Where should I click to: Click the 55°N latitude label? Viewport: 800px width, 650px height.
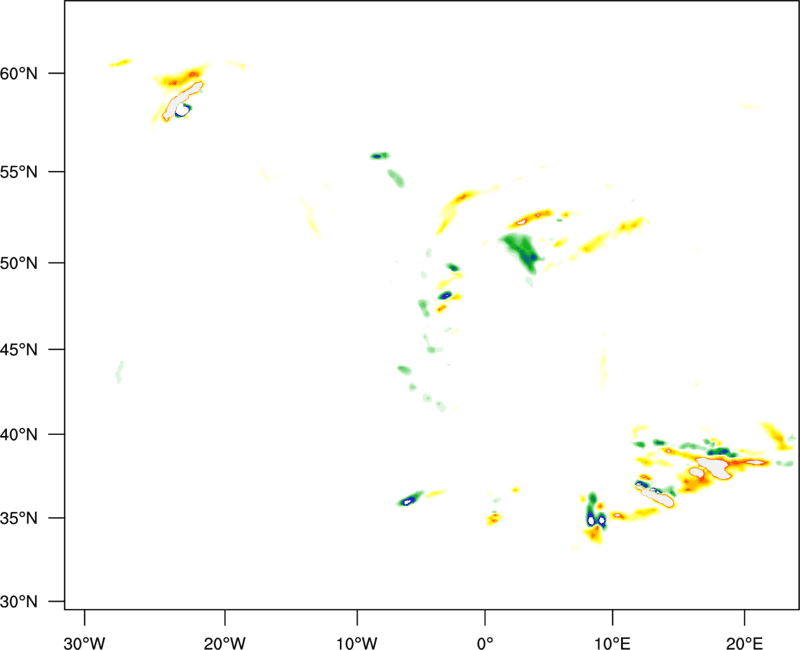pos(19,172)
